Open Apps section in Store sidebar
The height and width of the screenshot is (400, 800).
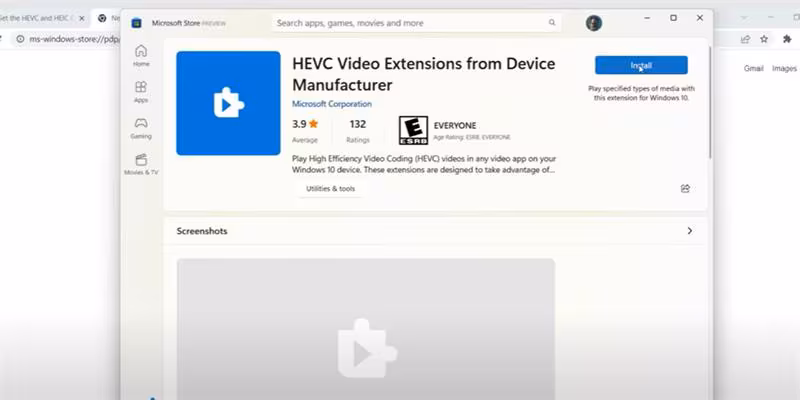pos(141,92)
